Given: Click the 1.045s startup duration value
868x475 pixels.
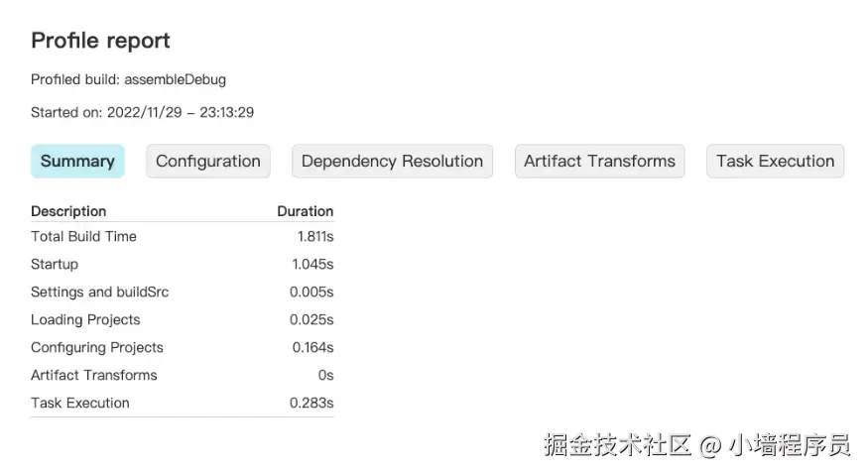Looking at the screenshot, I should point(312,264).
